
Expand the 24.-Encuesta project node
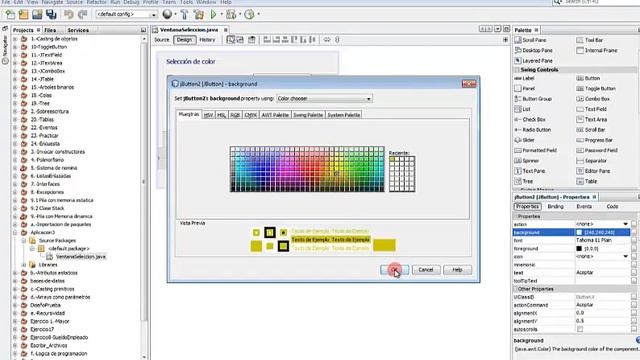[x=15, y=144]
